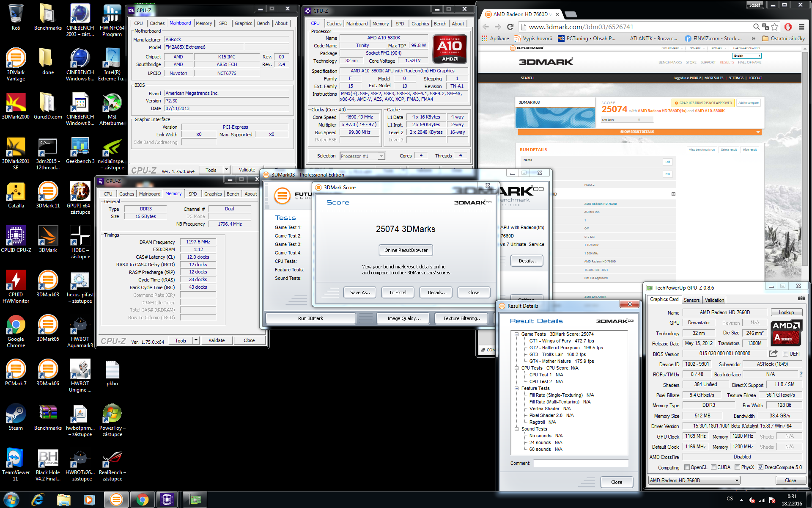Open Google Chrome desktop shortcut

[16, 331]
